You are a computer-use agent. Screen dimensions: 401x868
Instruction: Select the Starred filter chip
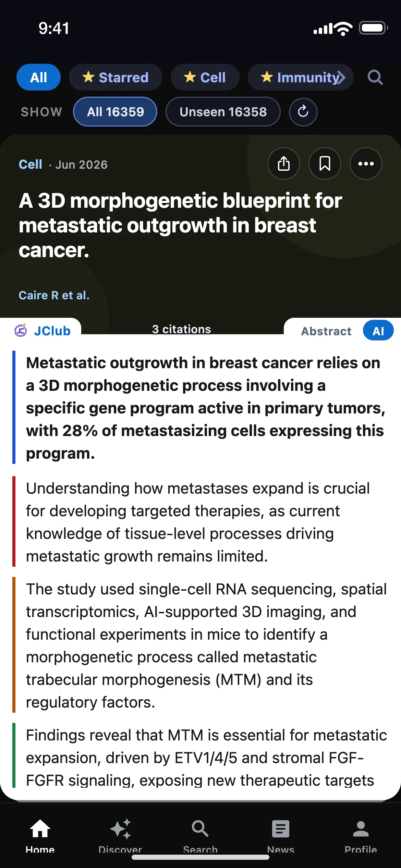[116, 77]
